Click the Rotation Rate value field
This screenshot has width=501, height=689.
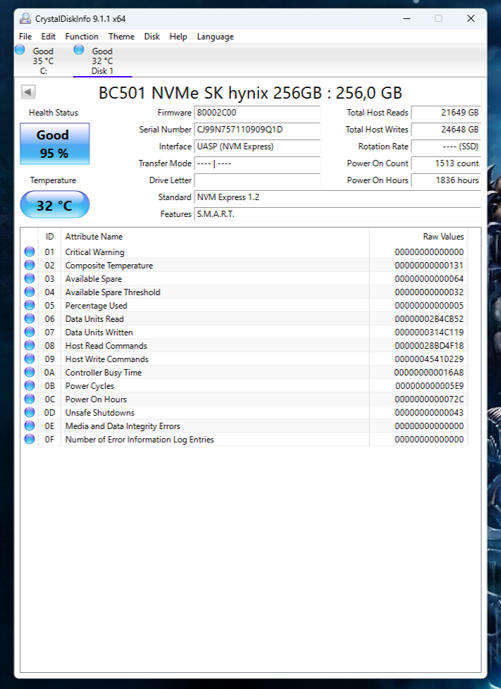tap(446, 146)
